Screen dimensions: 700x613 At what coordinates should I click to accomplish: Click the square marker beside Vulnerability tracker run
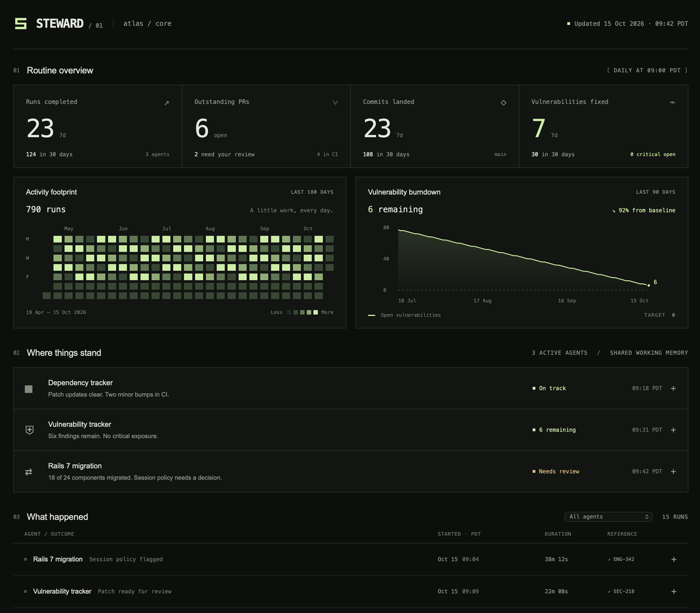pos(26,591)
